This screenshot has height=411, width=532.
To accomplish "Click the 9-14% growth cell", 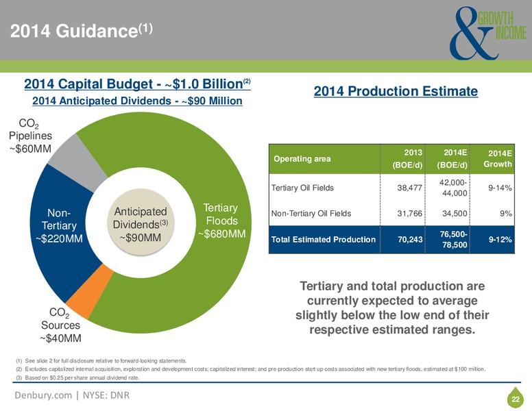I will coord(500,188).
